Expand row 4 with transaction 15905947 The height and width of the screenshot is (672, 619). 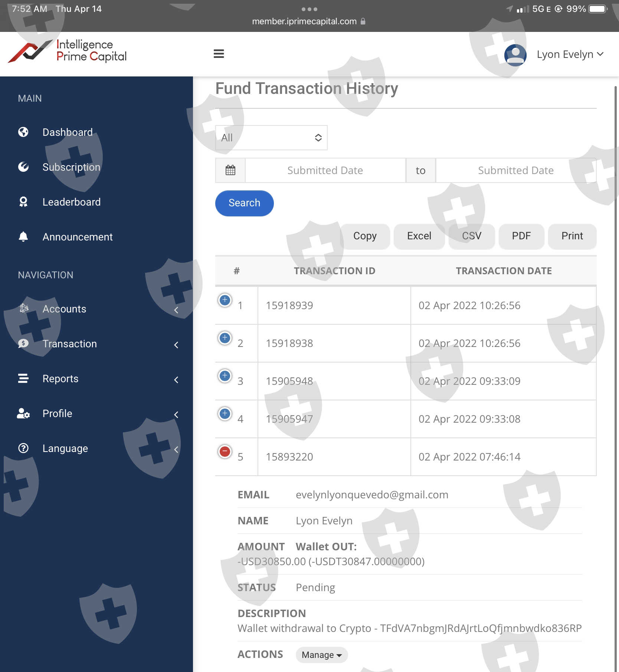(x=225, y=413)
